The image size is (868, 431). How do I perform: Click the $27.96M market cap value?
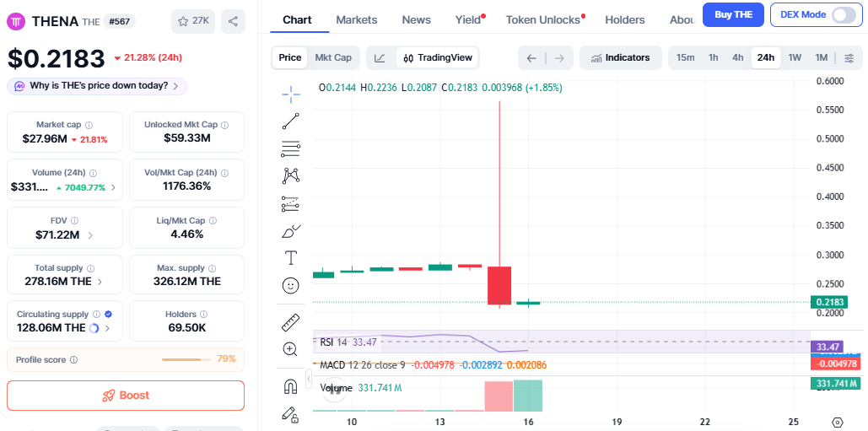45,139
